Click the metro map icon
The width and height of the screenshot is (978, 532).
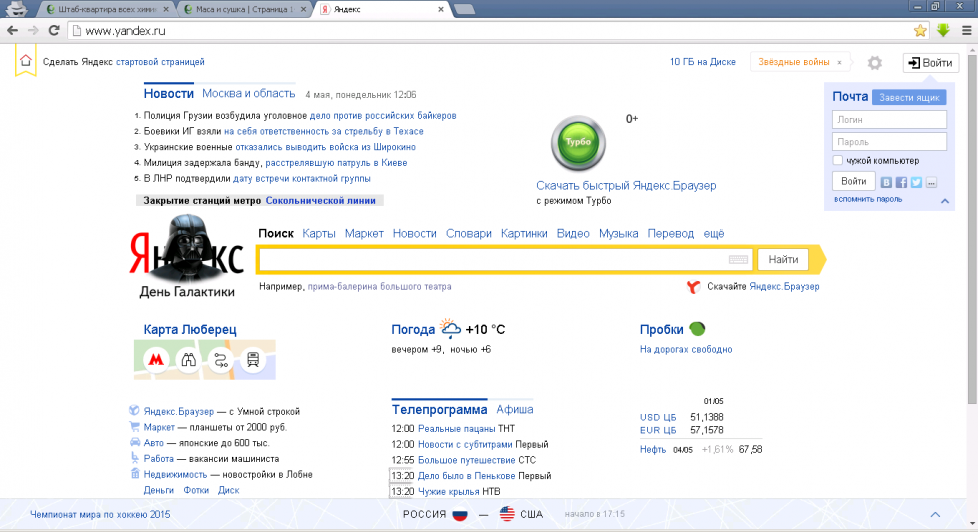[x=155, y=360]
